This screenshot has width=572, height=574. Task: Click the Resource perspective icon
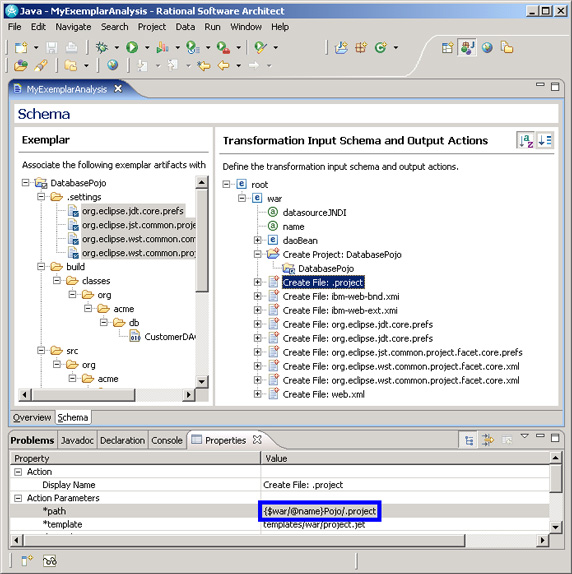coord(507,48)
